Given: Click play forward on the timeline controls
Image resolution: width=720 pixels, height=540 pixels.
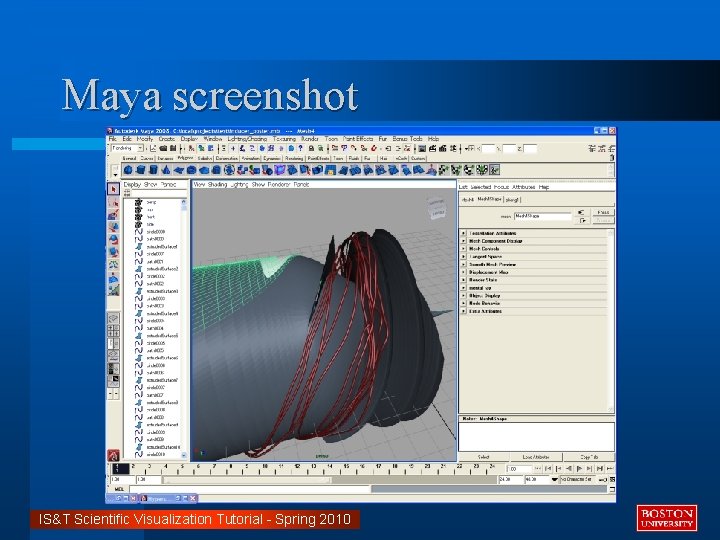Looking at the screenshot, I should [x=579, y=468].
